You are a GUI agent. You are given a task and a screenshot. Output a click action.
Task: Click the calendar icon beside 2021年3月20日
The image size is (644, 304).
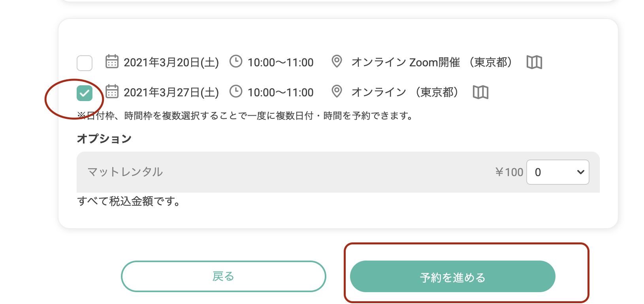(112, 62)
